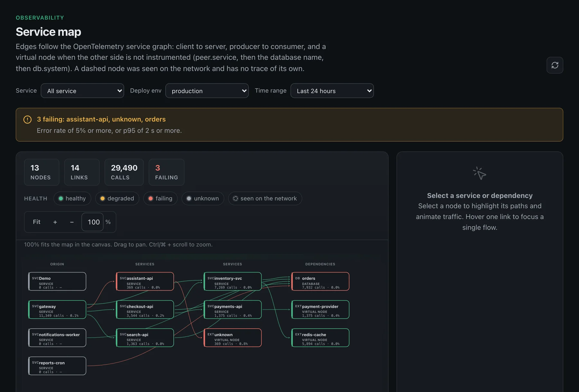Toggle the degraded health filter
579x392 pixels.
coord(117,199)
